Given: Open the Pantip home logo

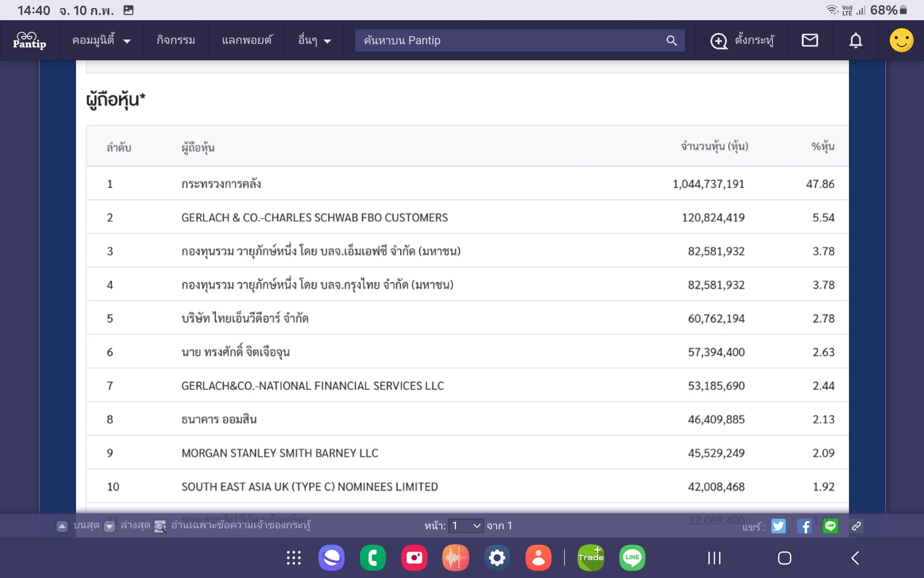Looking at the screenshot, I should (x=29, y=40).
